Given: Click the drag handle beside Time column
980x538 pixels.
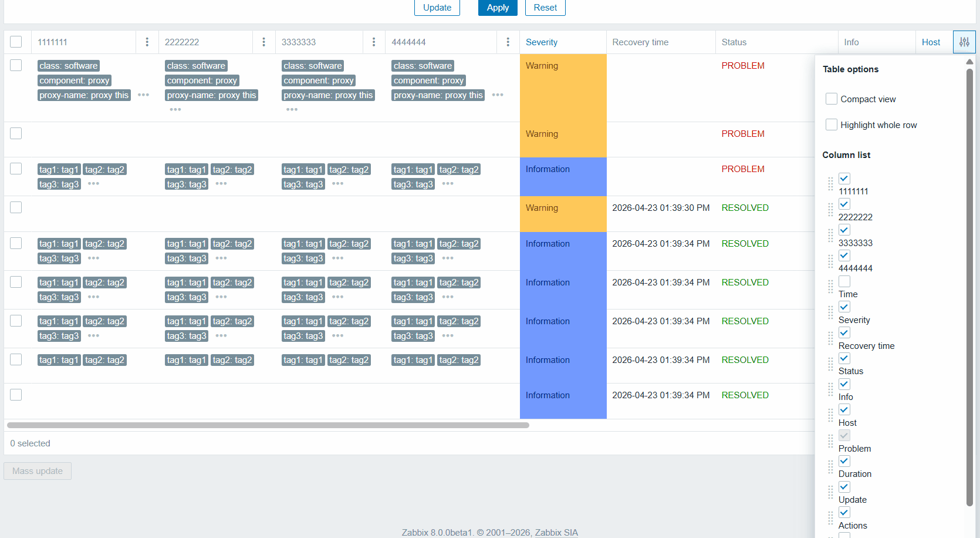Looking at the screenshot, I should 830,287.
